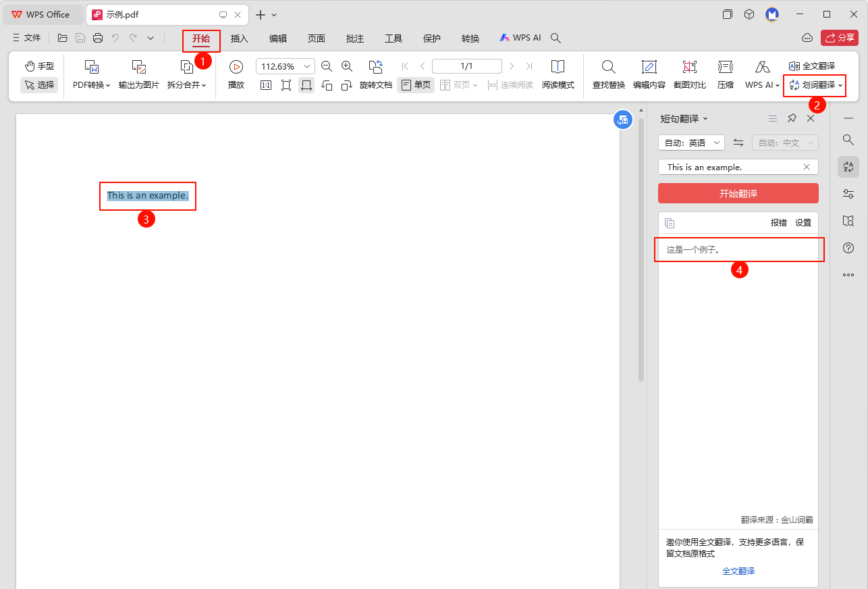
Task: Expand the zoom percentage dropdown
Action: [x=308, y=66]
